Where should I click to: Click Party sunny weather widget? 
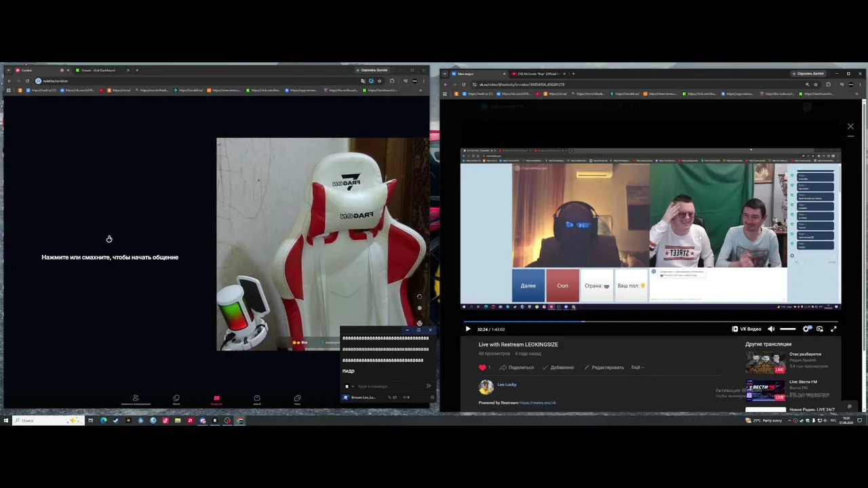coord(764,420)
